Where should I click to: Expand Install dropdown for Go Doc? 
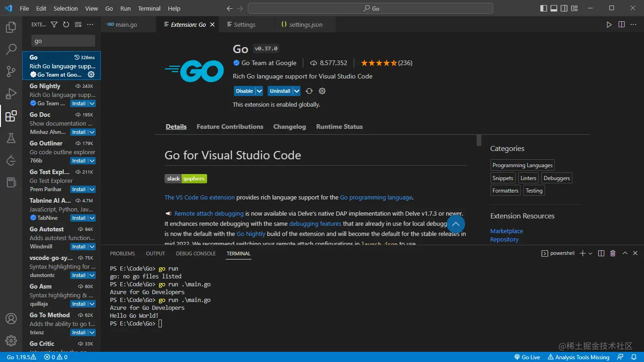(x=92, y=132)
